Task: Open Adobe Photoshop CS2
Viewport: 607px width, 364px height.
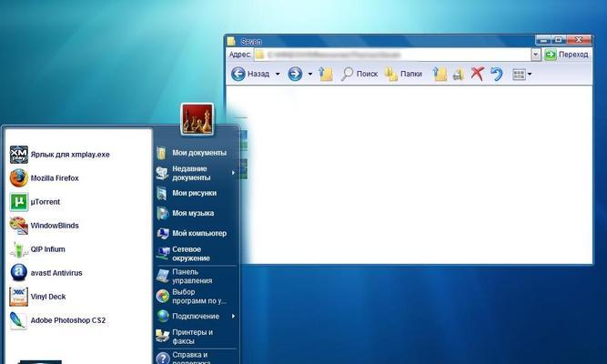Action: (x=57, y=320)
